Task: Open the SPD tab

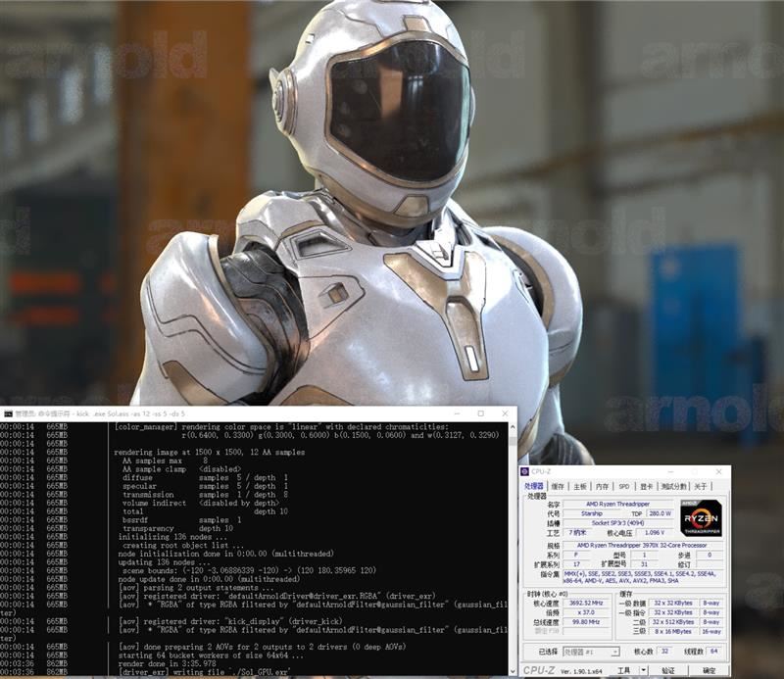Action: tap(624, 486)
